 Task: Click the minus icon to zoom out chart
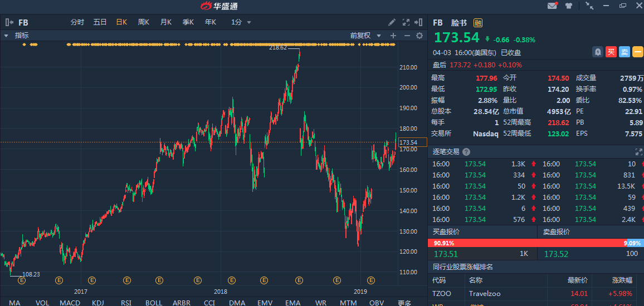click(x=407, y=36)
